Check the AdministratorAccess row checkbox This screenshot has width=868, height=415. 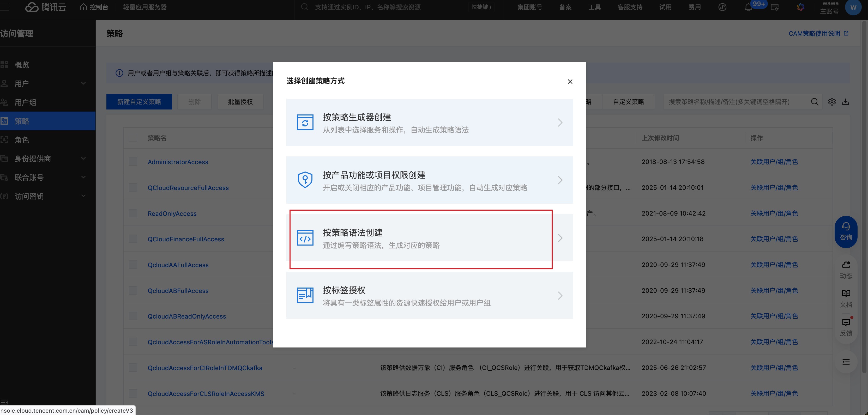[133, 162]
